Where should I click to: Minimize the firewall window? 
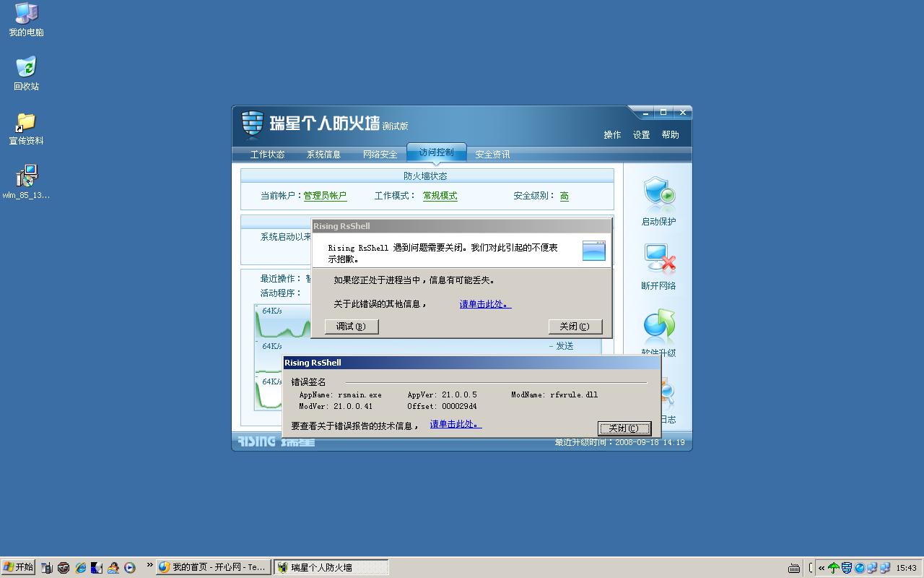tap(645, 113)
